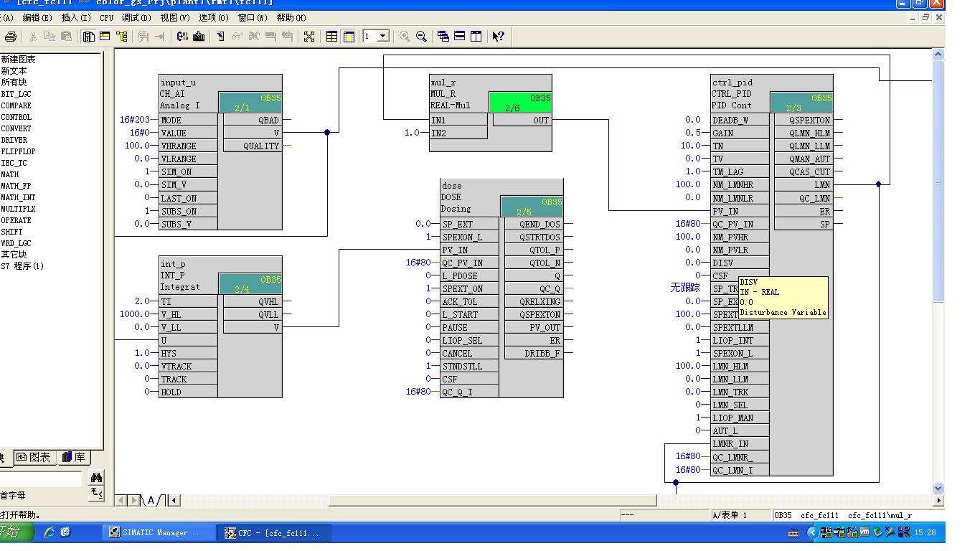
Task: Click the Fit to Window icon
Action: 309,37
